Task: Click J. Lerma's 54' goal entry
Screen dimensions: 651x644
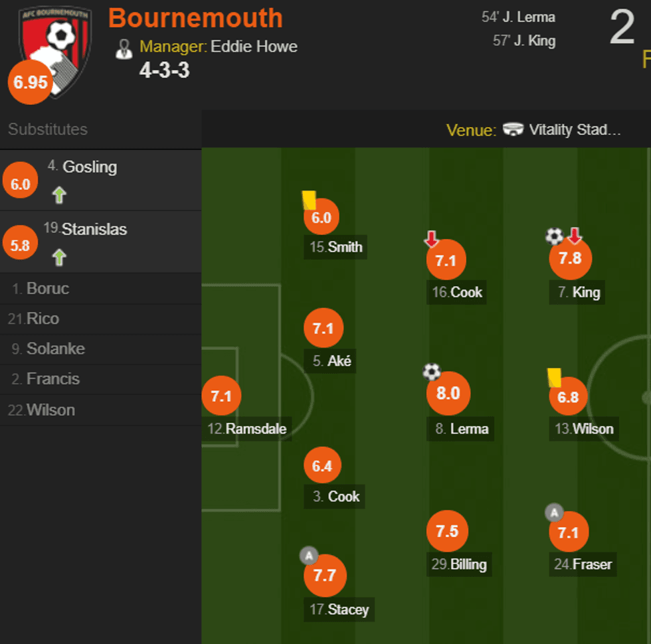Action: 519,17
